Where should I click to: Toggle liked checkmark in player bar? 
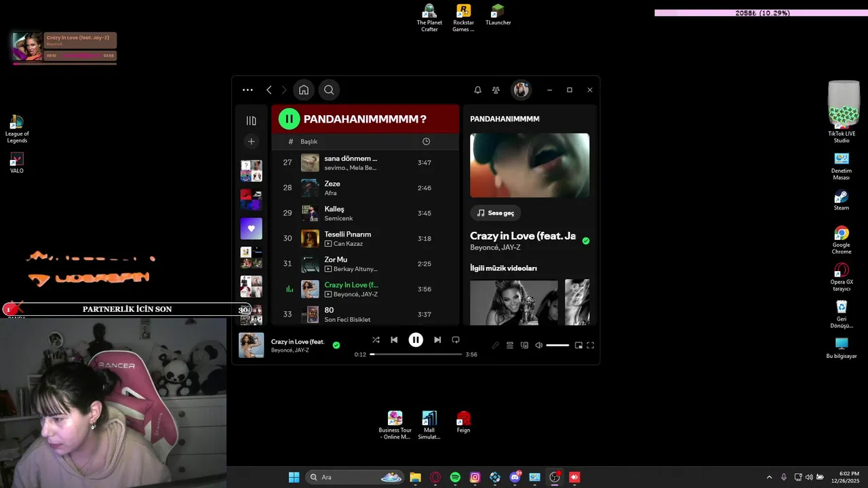click(336, 345)
